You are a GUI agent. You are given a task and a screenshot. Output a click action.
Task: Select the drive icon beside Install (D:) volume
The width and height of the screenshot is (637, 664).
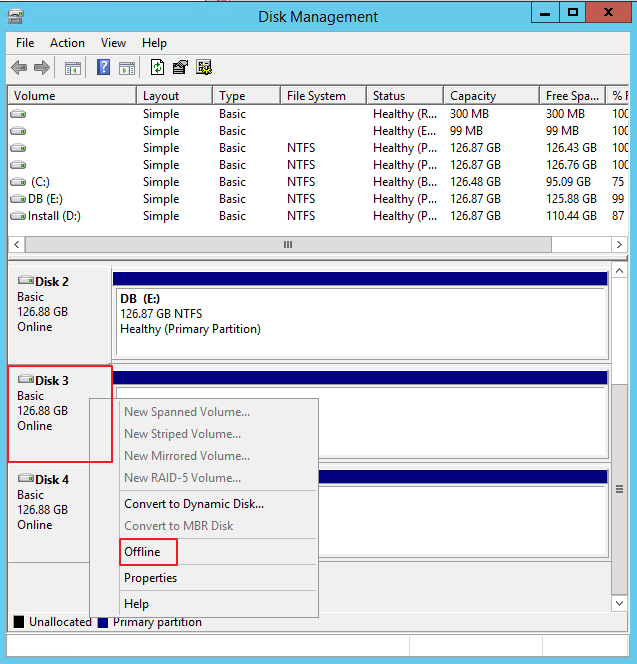click(x=18, y=216)
